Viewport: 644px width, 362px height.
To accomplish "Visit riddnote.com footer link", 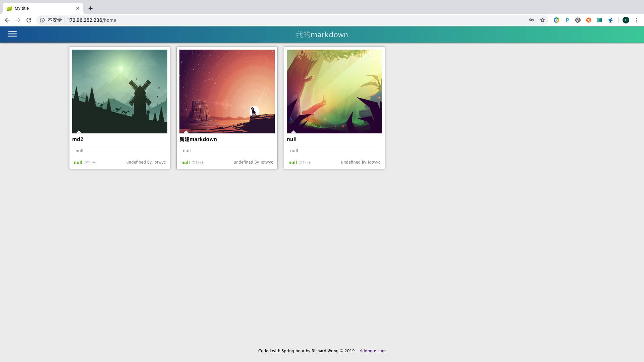I will (x=372, y=351).
